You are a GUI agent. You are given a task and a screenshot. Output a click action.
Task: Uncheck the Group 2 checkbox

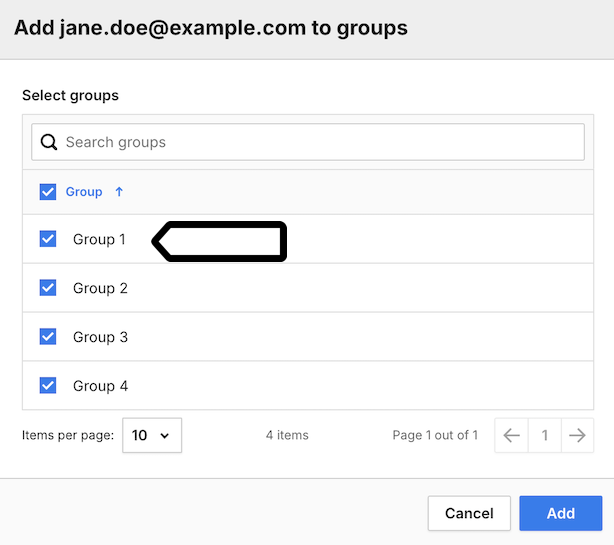tap(48, 288)
